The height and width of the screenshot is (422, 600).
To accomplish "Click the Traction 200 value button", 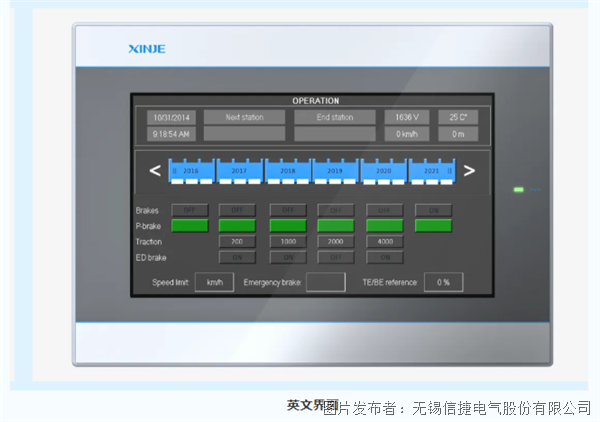I will pos(237,242).
